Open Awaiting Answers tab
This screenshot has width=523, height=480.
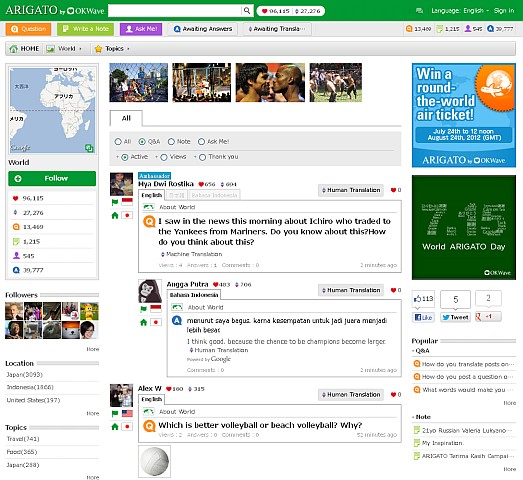click(x=203, y=29)
